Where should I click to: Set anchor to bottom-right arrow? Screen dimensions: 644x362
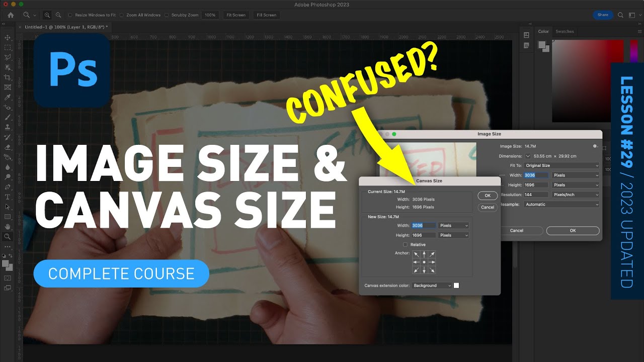[x=432, y=270]
